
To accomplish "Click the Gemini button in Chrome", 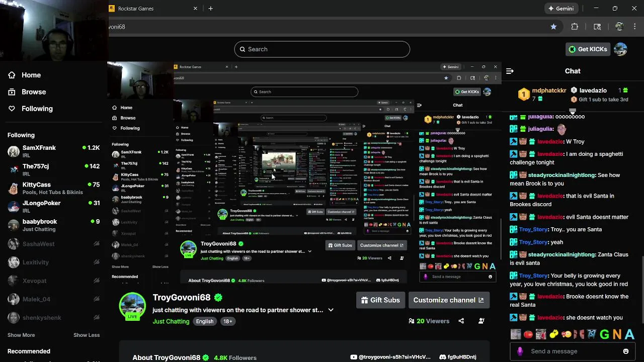I will coord(561,9).
